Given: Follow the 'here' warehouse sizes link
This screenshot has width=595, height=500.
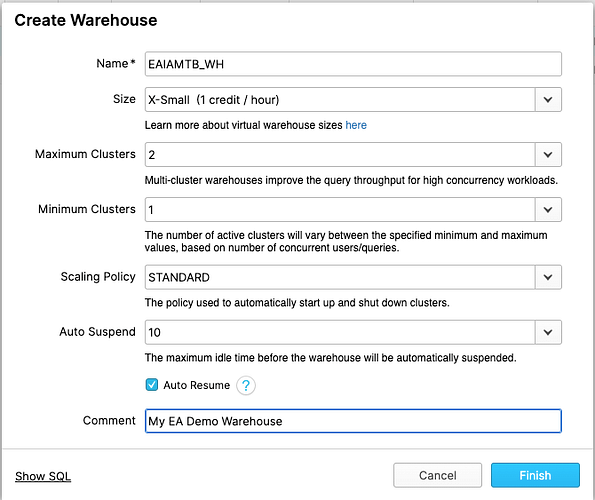Looking at the screenshot, I should point(356,125).
